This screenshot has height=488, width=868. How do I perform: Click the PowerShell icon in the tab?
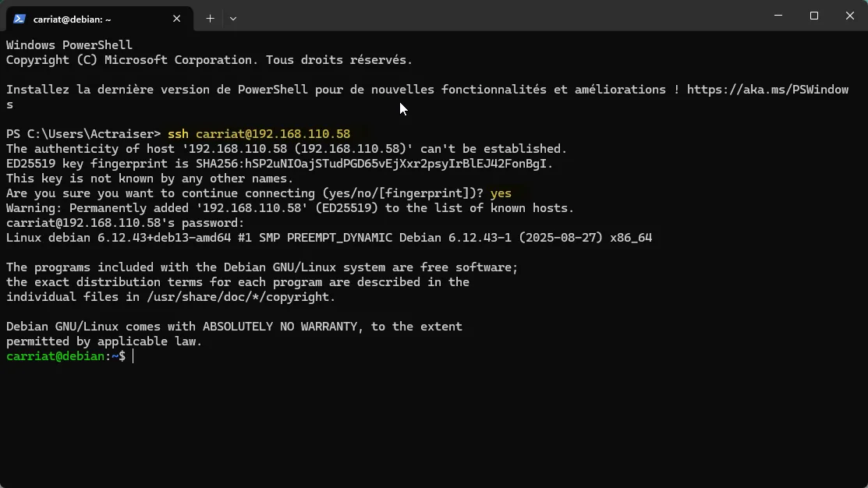(x=19, y=18)
